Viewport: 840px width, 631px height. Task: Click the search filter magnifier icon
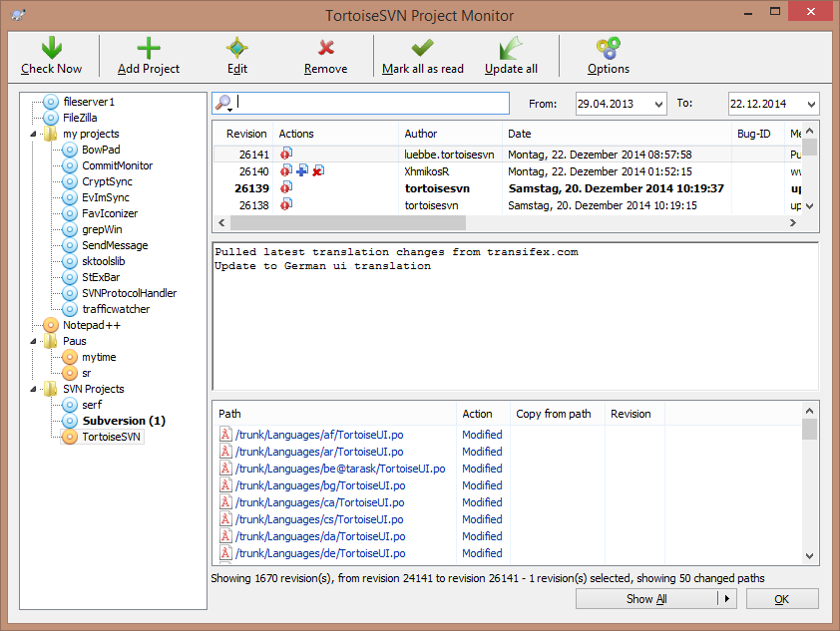[223, 104]
